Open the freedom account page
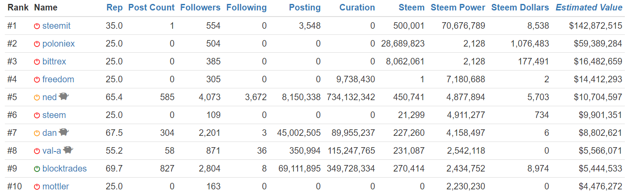The image size is (644, 192). [x=58, y=79]
